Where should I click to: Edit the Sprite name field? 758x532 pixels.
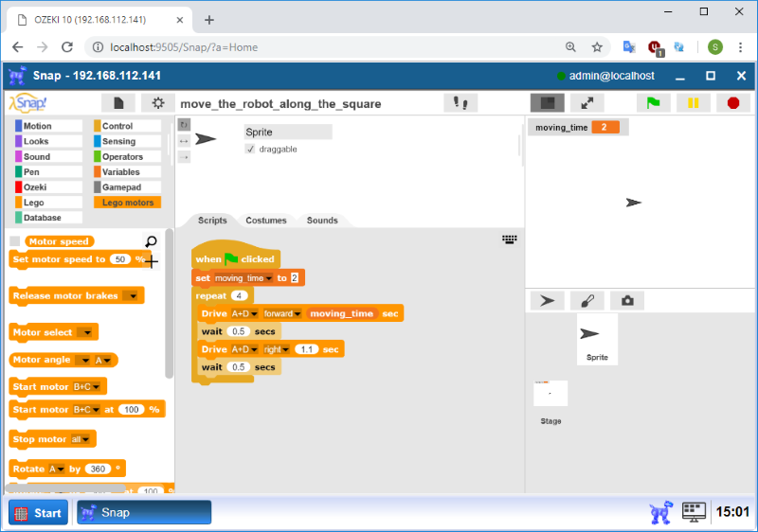(288, 132)
